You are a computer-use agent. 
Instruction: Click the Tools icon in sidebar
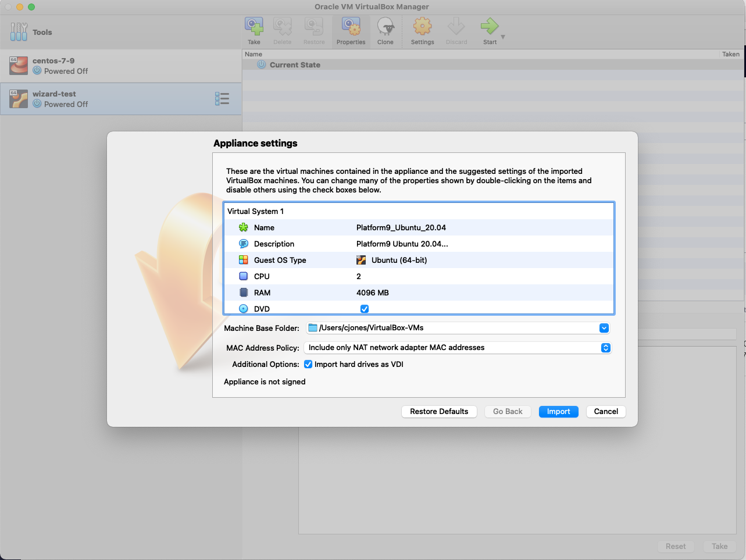pos(19,32)
